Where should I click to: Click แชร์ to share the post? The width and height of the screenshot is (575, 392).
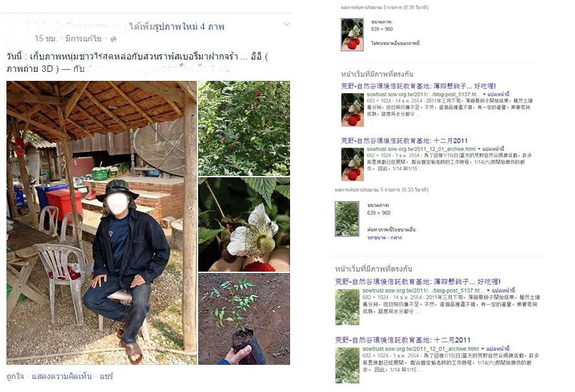pyautogui.click(x=106, y=376)
